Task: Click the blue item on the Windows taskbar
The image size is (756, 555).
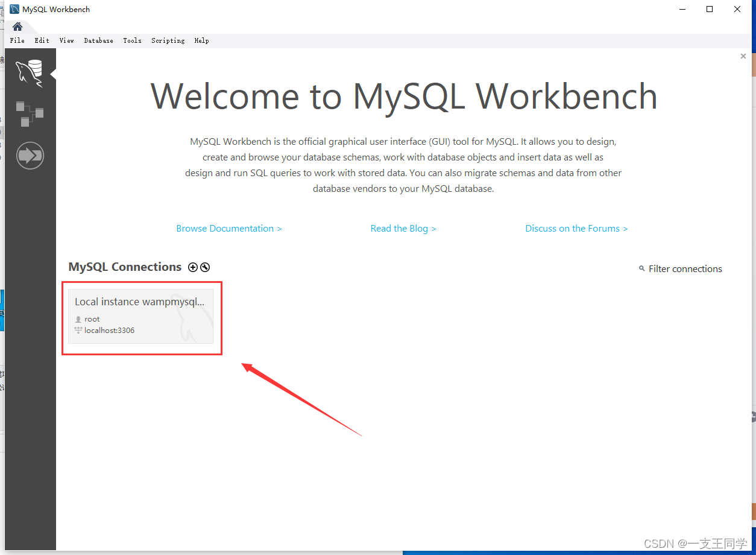Action: 573,552
